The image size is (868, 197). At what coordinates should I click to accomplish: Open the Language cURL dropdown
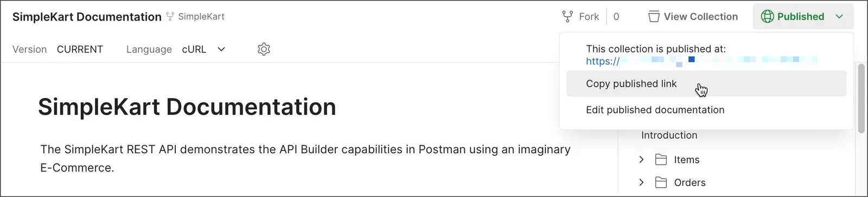pos(203,49)
